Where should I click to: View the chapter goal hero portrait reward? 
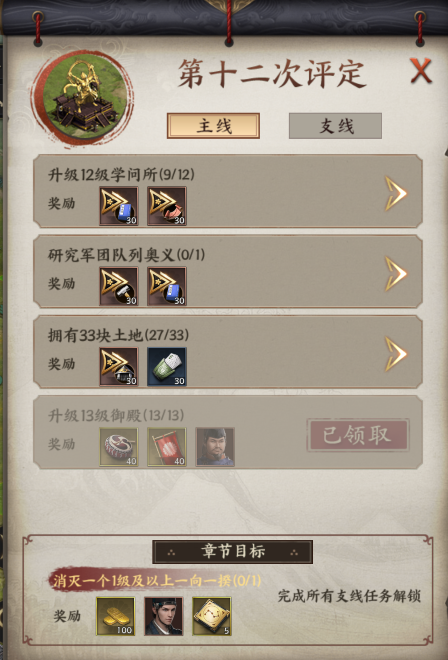[164, 616]
